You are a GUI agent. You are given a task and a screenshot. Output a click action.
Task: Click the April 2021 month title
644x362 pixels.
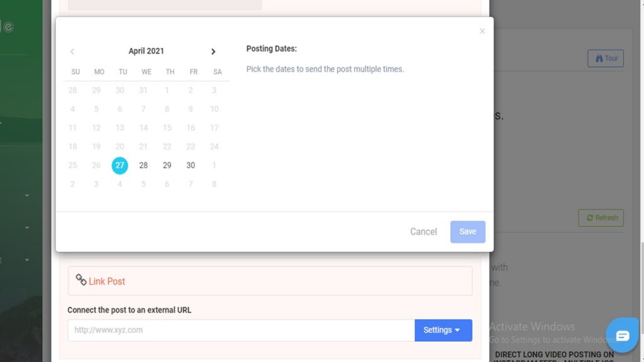click(x=146, y=51)
